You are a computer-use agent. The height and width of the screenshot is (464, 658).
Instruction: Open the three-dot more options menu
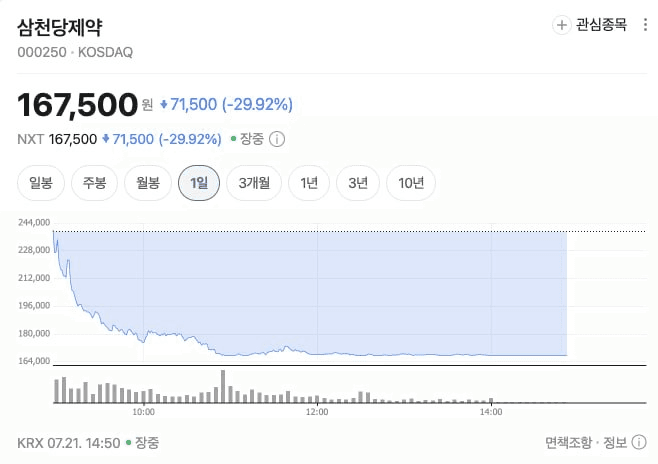(645, 25)
